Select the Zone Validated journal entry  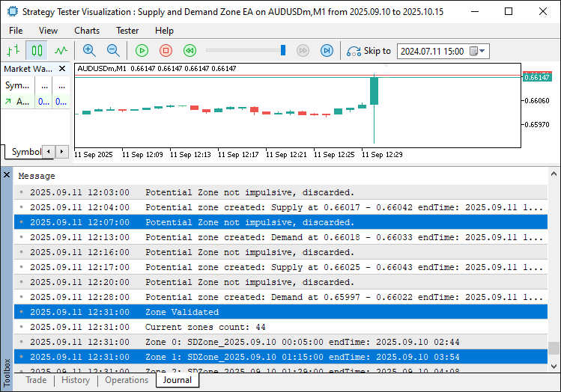(182, 312)
